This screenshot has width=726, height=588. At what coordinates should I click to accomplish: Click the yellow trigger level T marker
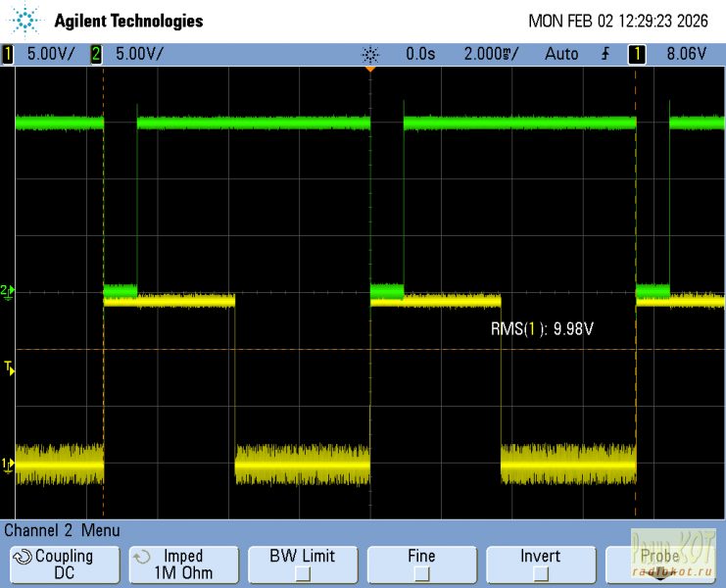pyautogui.click(x=9, y=368)
